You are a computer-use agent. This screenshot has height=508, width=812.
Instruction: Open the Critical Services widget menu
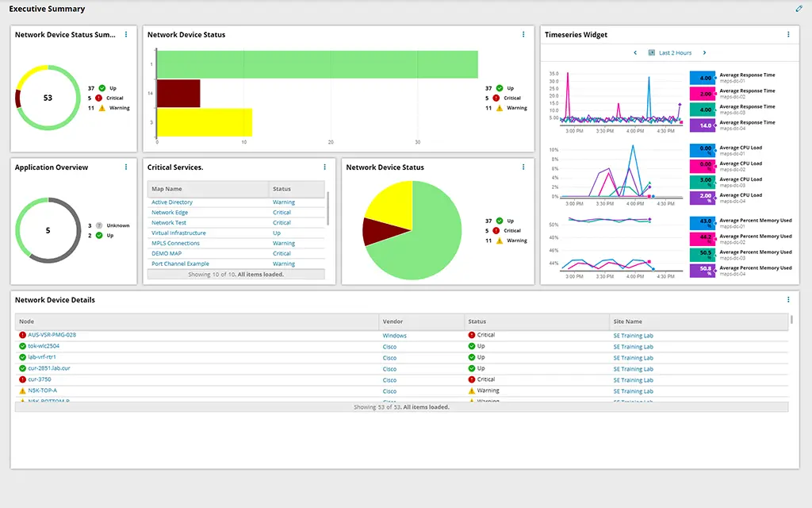[324, 167]
